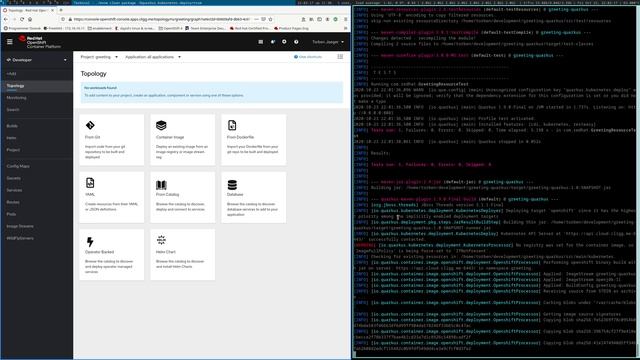Click the plus quick-create icon in the masthead
The image size is (640, 360).
pyautogui.click(x=284, y=42)
